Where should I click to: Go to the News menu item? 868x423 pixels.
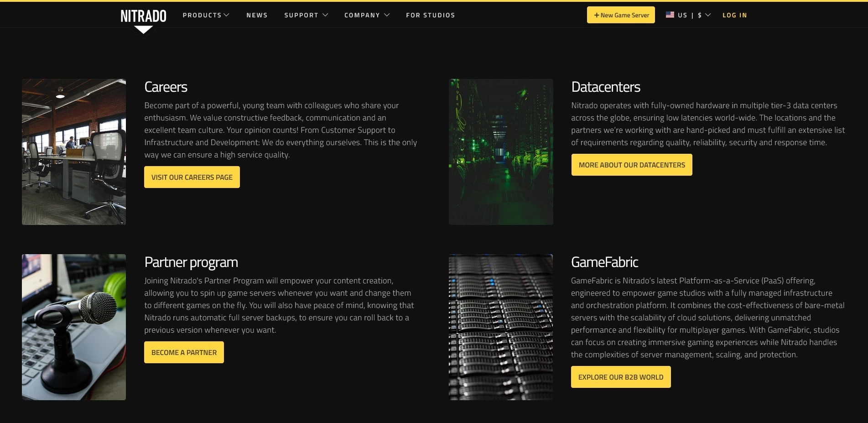(x=257, y=15)
